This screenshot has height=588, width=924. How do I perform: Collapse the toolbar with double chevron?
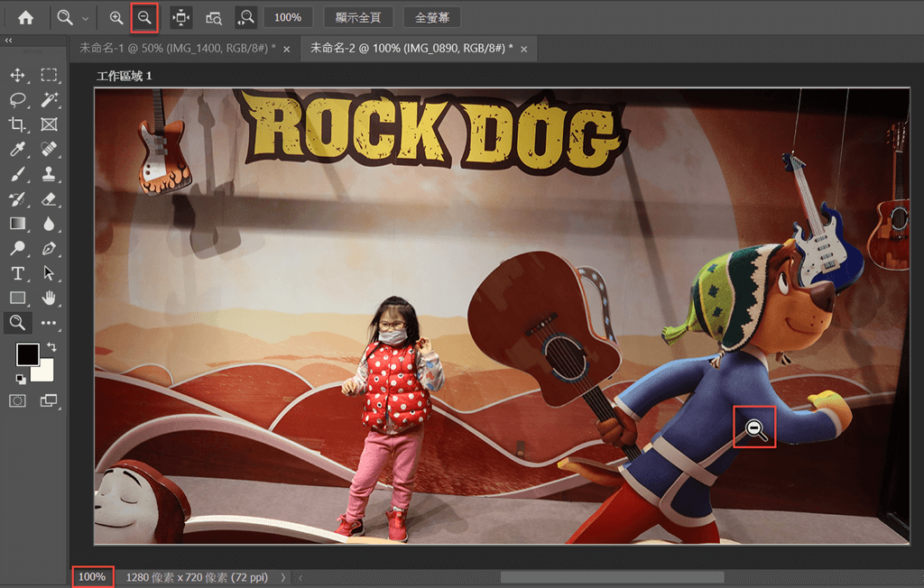(8, 40)
